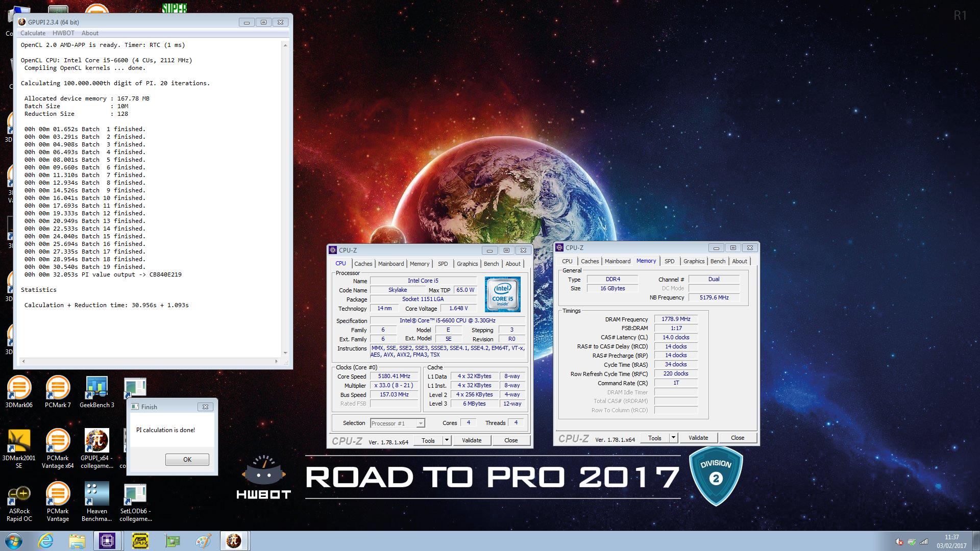Click the GPUPI vertical scrollbar down arrow

click(285, 353)
